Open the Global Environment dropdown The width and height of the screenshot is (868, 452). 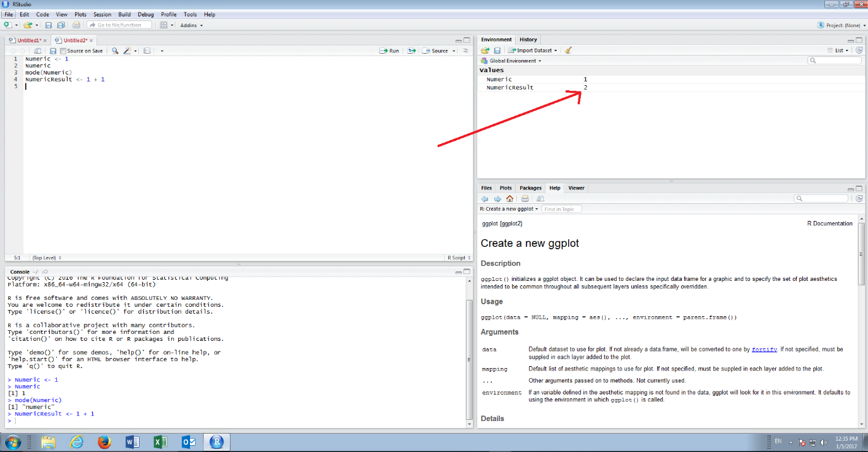click(511, 61)
